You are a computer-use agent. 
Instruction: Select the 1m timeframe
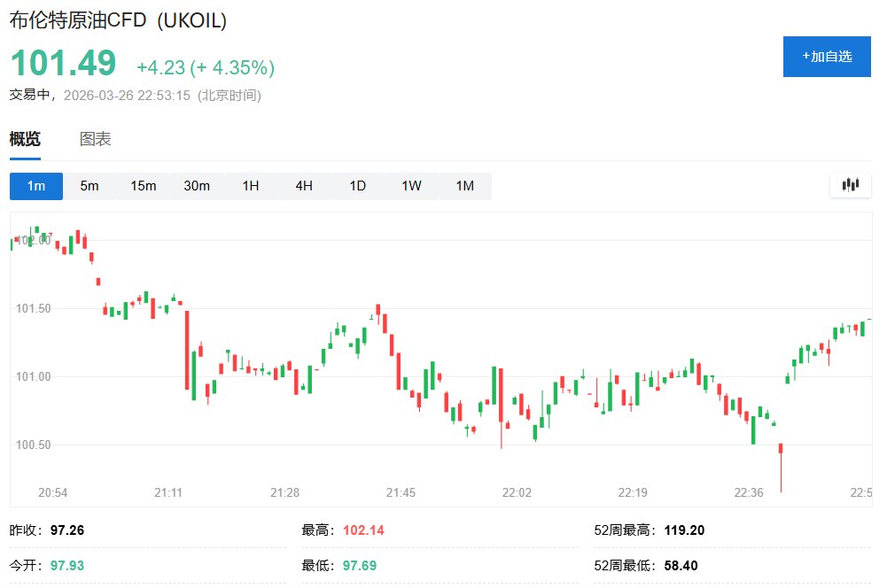point(36,186)
